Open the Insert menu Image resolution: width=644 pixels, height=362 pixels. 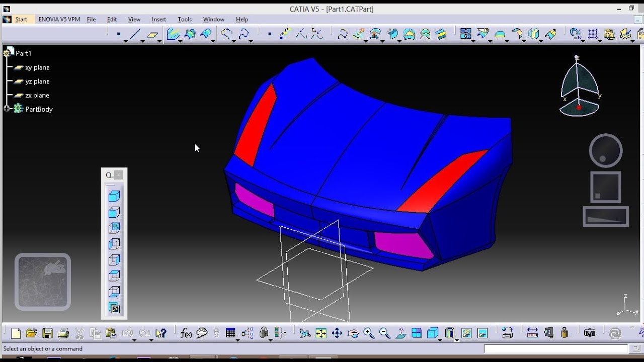pyautogui.click(x=159, y=19)
